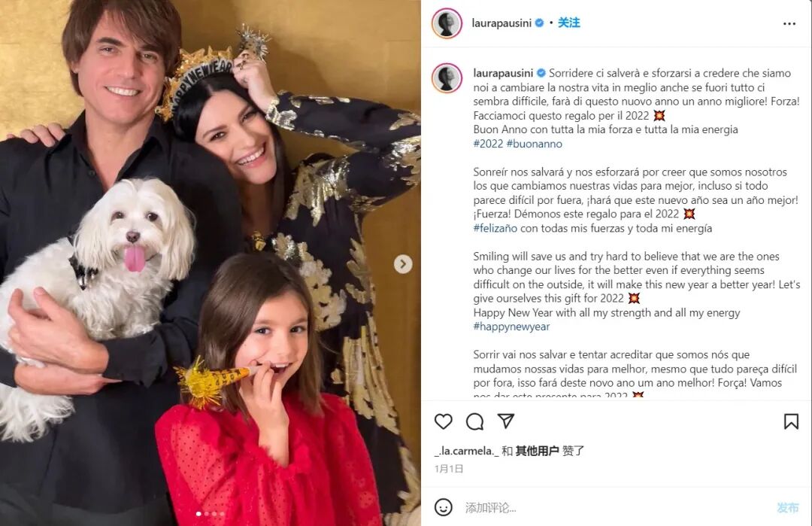Go to next photo with carousel arrow

(x=403, y=264)
